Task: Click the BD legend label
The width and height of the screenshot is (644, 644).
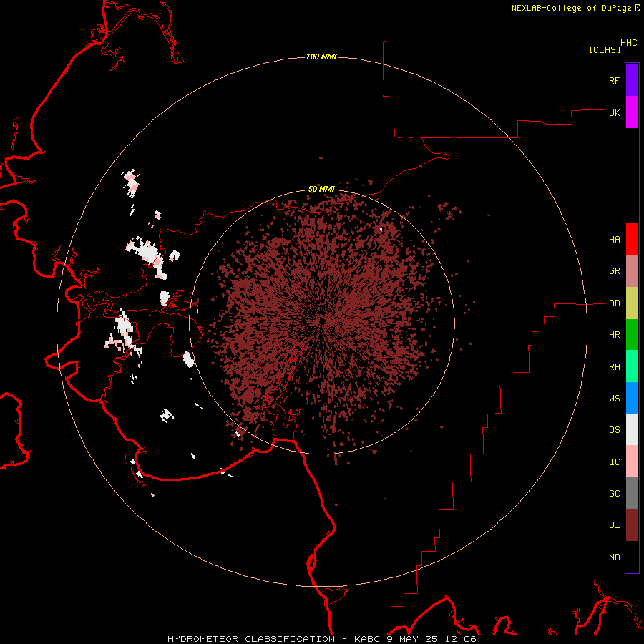Action: (x=614, y=303)
